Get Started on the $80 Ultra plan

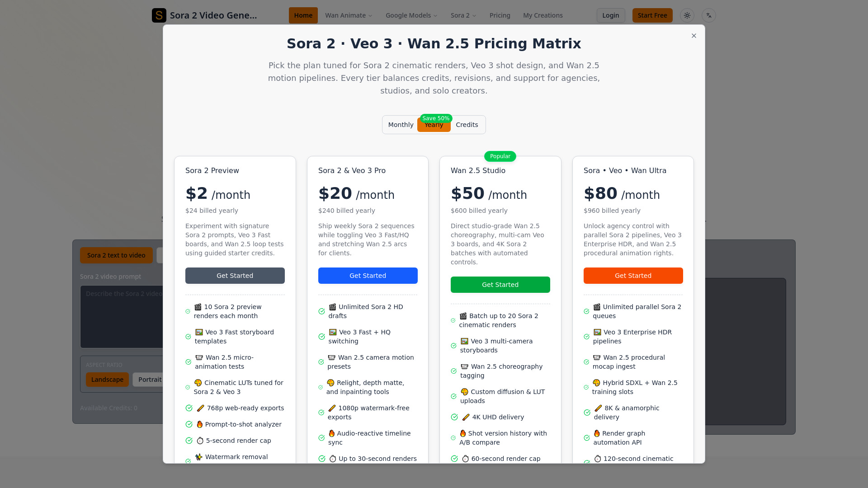point(633,275)
